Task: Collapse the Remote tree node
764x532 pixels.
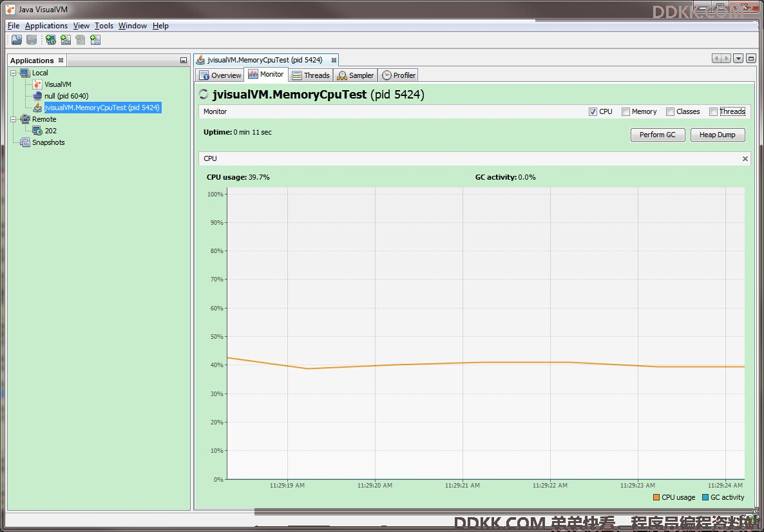Action: click(x=13, y=119)
